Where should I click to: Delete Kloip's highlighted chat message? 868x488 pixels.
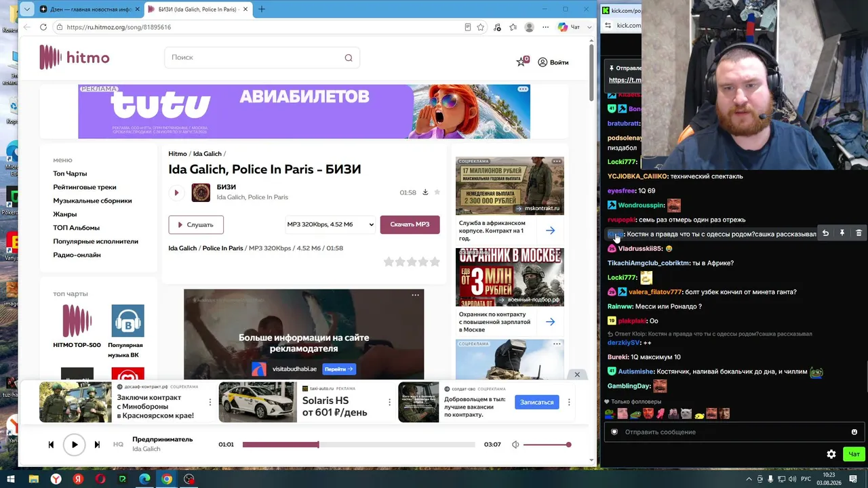tap(859, 233)
